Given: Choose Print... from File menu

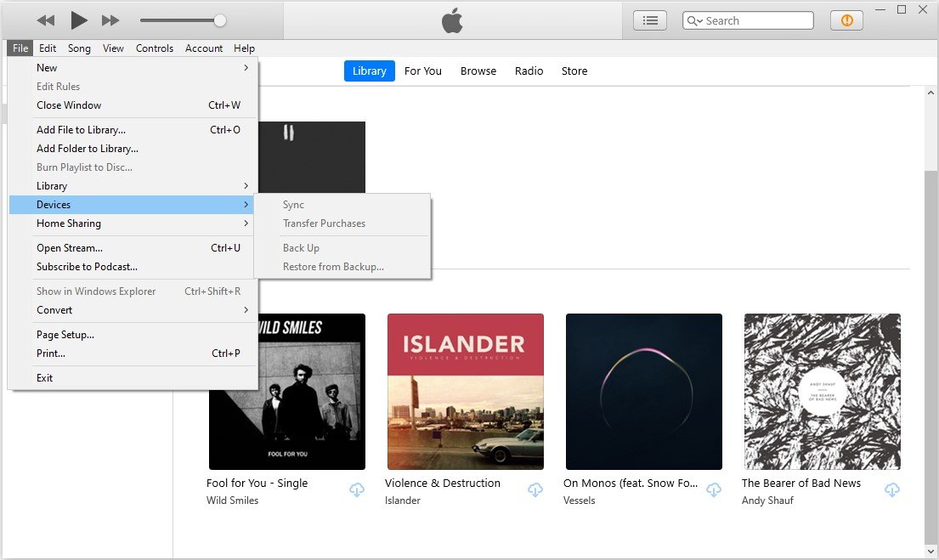Looking at the screenshot, I should point(133,353).
